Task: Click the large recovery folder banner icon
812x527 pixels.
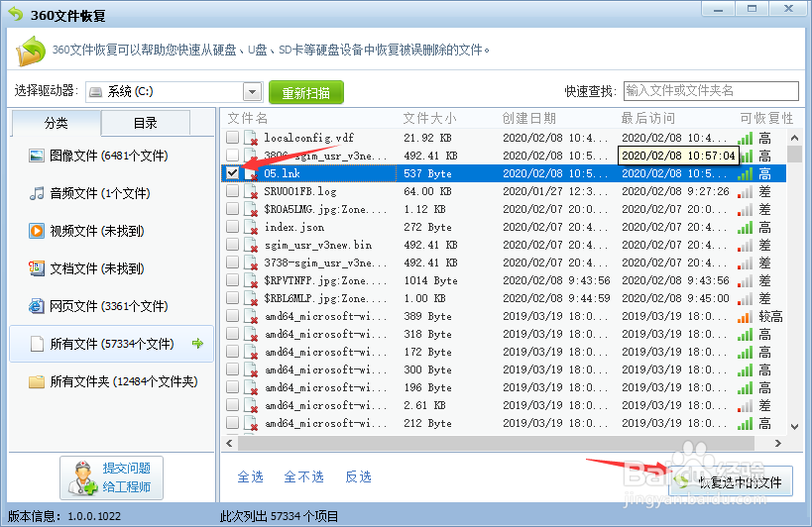Action: 31,51
